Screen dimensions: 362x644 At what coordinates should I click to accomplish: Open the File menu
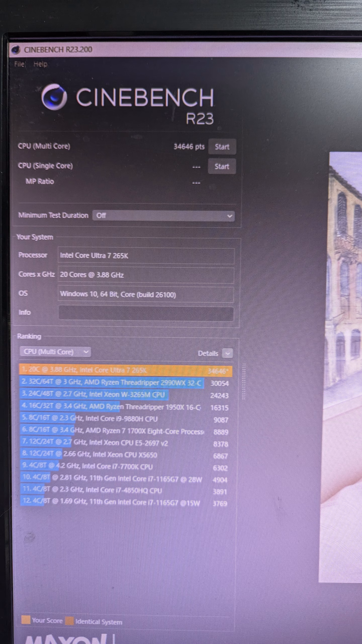pyautogui.click(x=19, y=64)
